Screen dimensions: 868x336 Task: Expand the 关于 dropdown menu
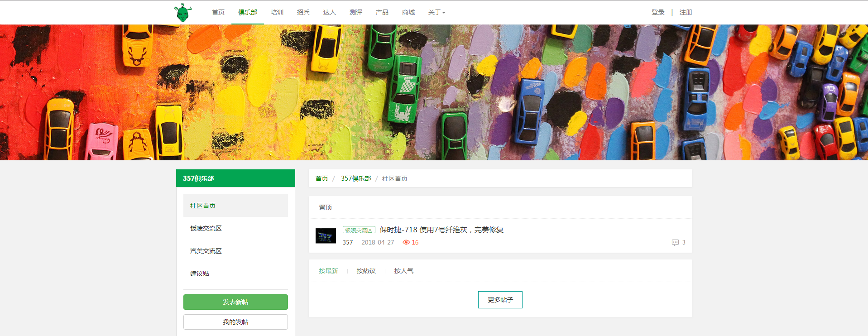tap(437, 12)
